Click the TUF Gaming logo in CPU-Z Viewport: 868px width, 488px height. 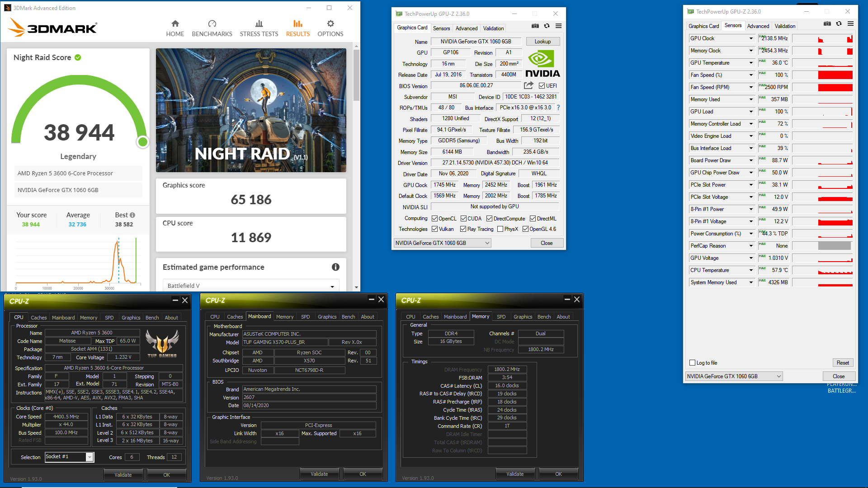[x=162, y=344]
